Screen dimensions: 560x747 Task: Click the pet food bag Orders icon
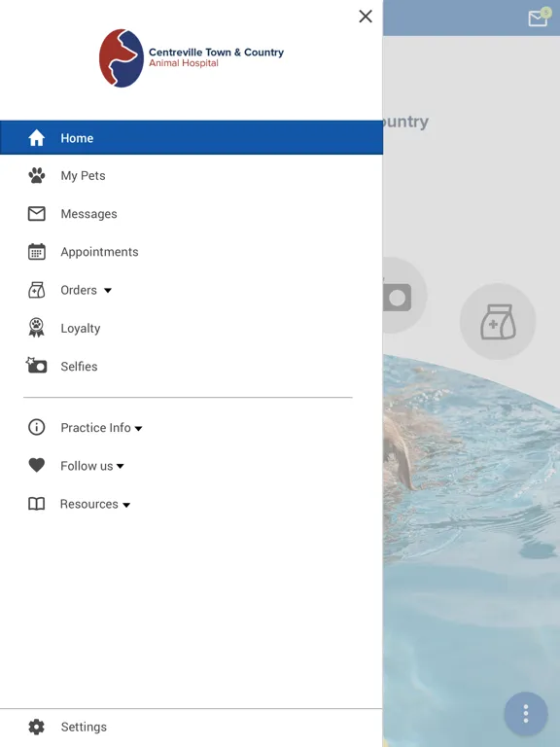(37, 290)
